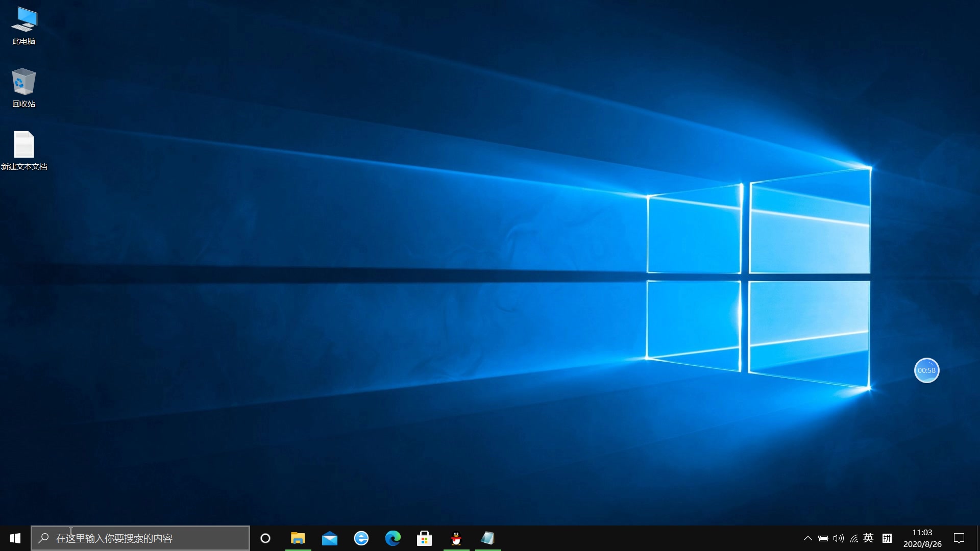980x551 pixels.
Task: Open the volume control in tray
Action: (x=839, y=538)
